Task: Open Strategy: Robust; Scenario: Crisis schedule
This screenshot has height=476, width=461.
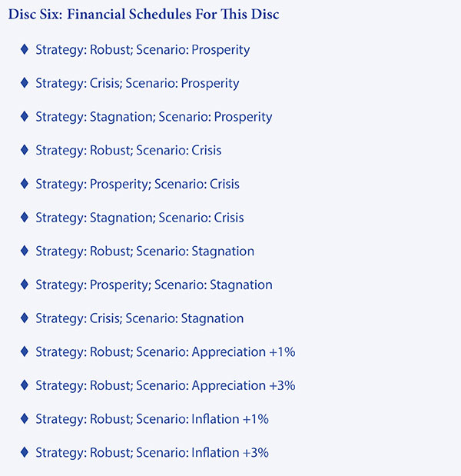Action: [128, 150]
